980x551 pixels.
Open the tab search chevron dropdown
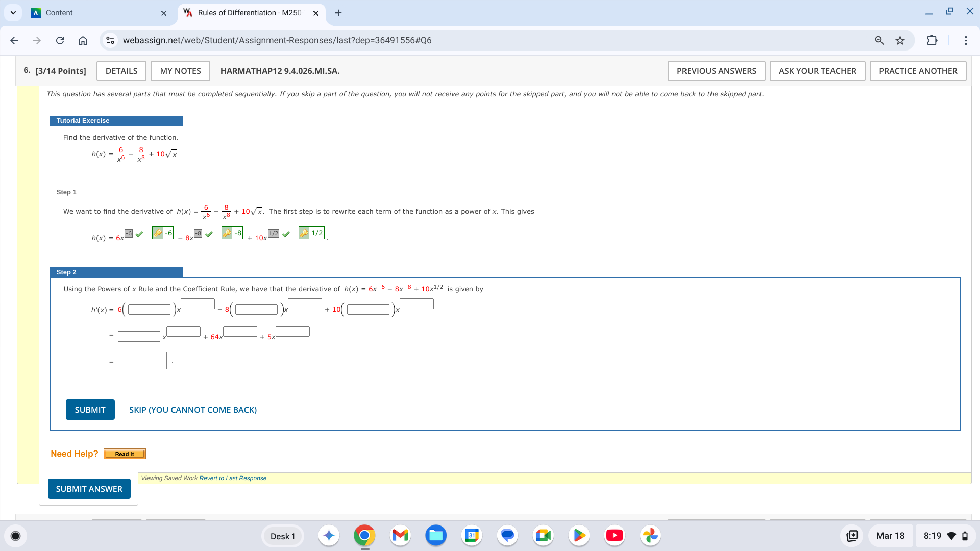[13, 12]
